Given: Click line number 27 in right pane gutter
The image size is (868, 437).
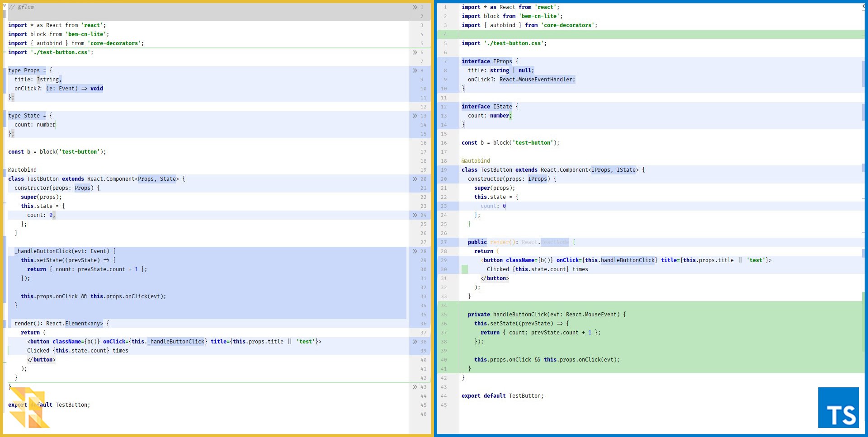Looking at the screenshot, I should click(444, 242).
